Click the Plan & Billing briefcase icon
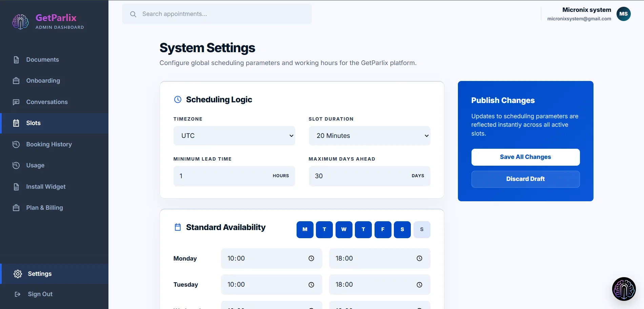This screenshot has width=644, height=309. point(16,208)
